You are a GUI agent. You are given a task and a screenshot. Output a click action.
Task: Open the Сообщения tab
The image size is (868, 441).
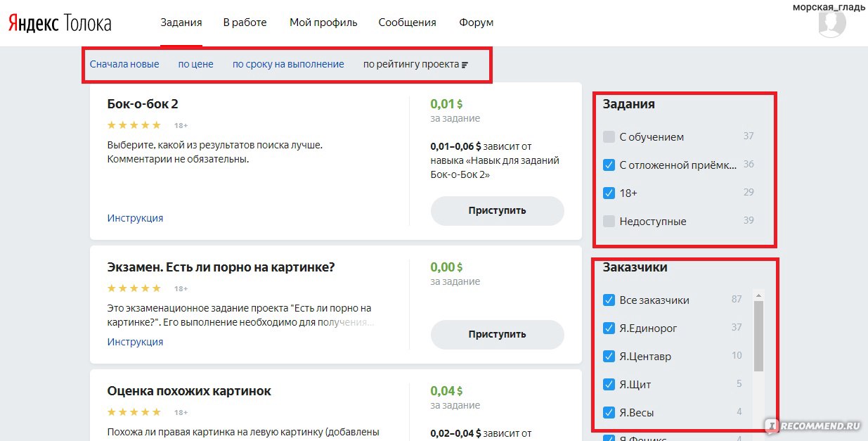coord(408,23)
